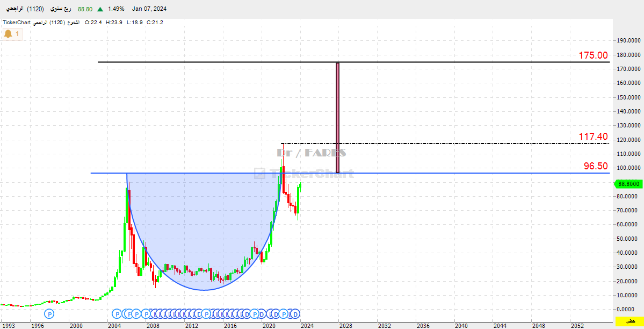Click the 2016 year label on time axis

[230, 326]
